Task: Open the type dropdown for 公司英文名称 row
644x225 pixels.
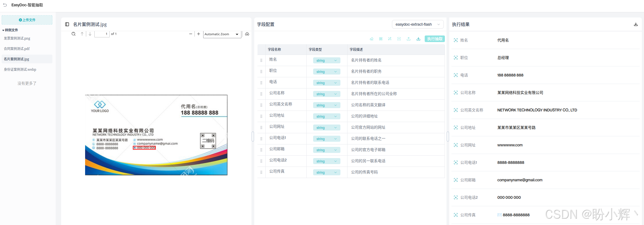Action: click(327, 105)
